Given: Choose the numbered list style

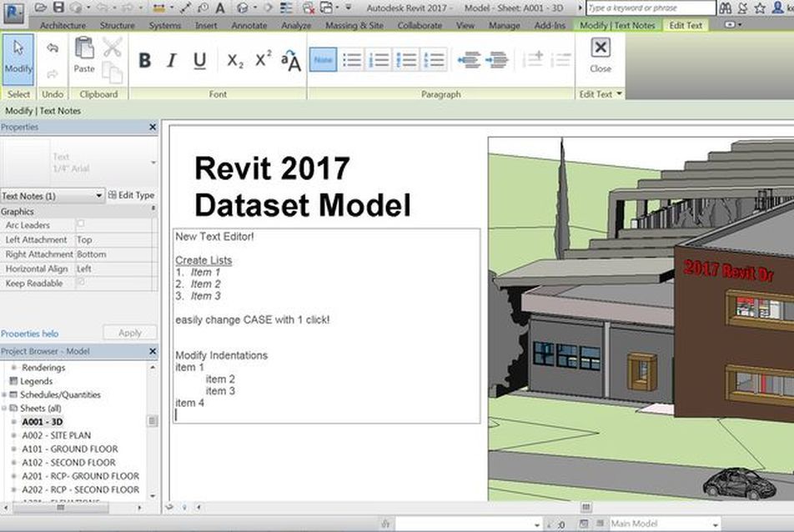Looking at the screenshot, I should click(x=379, y=60).
